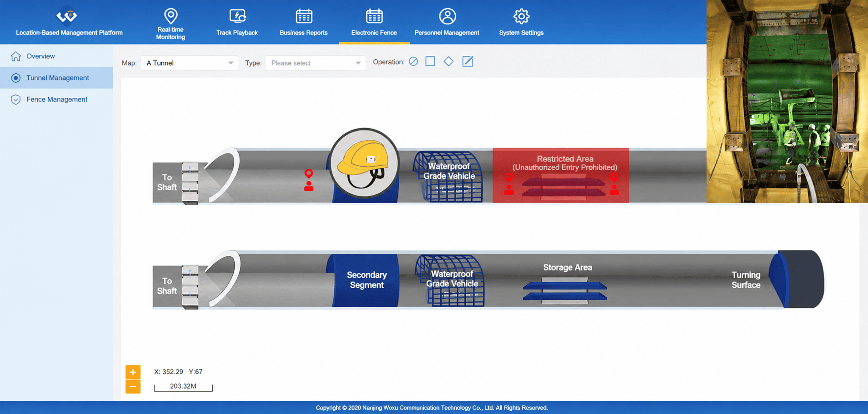Expand the Map dropdown showing A Tunnel

tap(189, 63)
